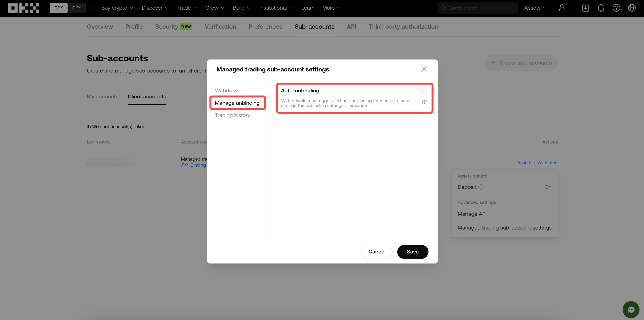
Task: Click the OKX logo icon top left
Action: click(23, 7)
